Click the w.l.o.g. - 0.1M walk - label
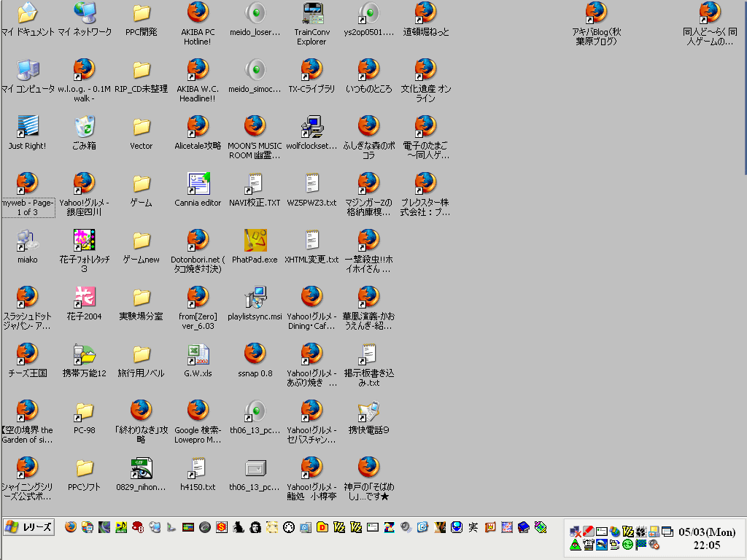Screen dimensions: 747x560 tap(85, 94)
